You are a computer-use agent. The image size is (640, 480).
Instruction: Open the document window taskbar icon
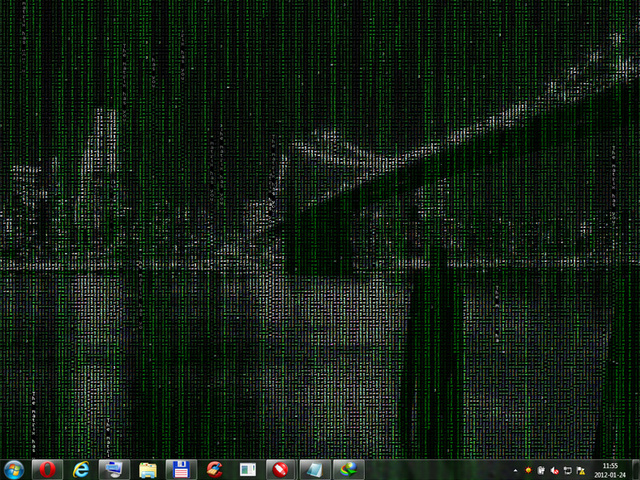[248, 469]
